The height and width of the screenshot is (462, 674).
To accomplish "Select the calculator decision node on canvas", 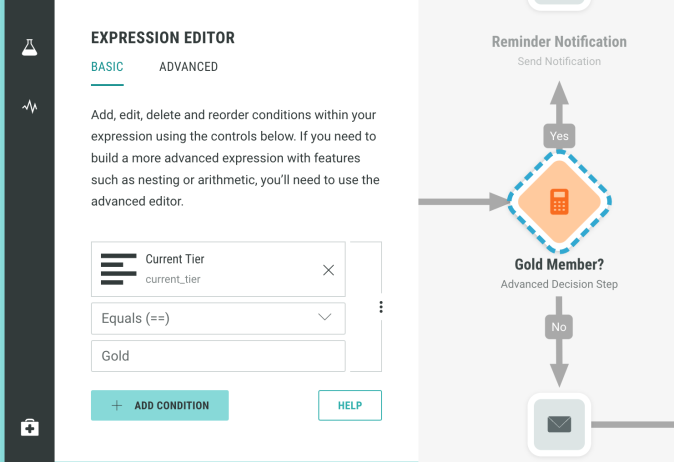I will point(559,202).
